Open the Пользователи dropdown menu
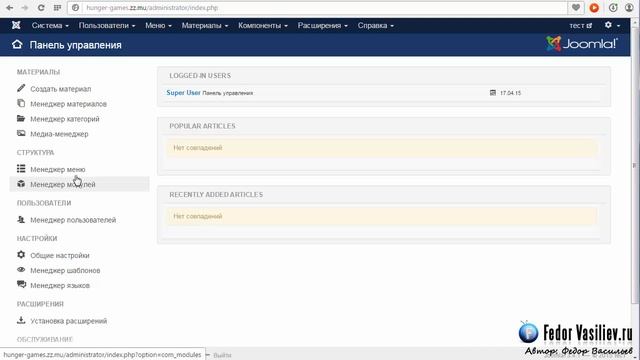Viewport: 640px width, 360px height. tap(107, 25)
